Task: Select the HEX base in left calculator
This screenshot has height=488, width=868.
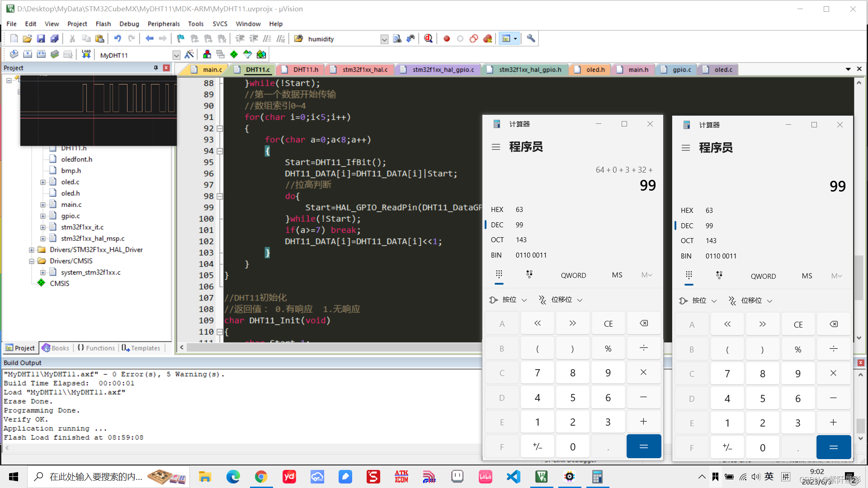Action: coord(572,210)
